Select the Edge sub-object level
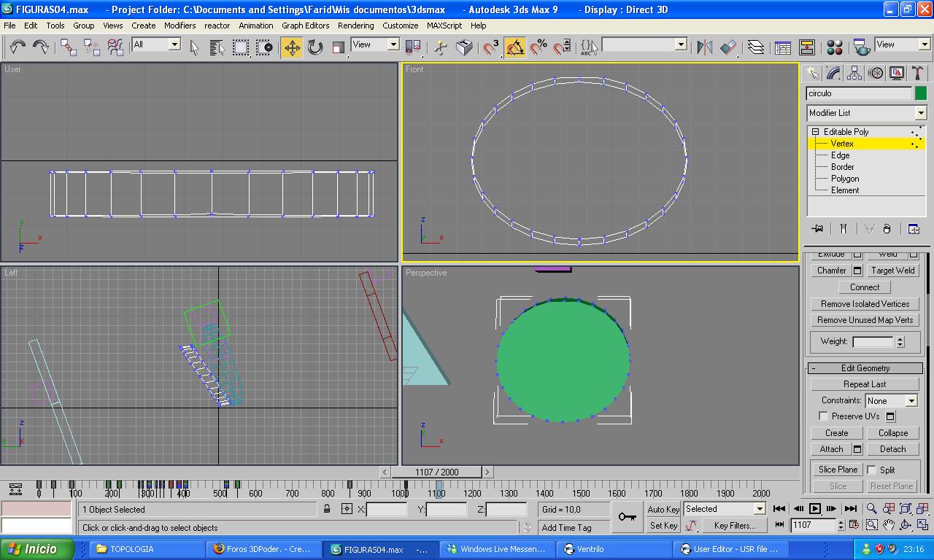 (840, 155)
